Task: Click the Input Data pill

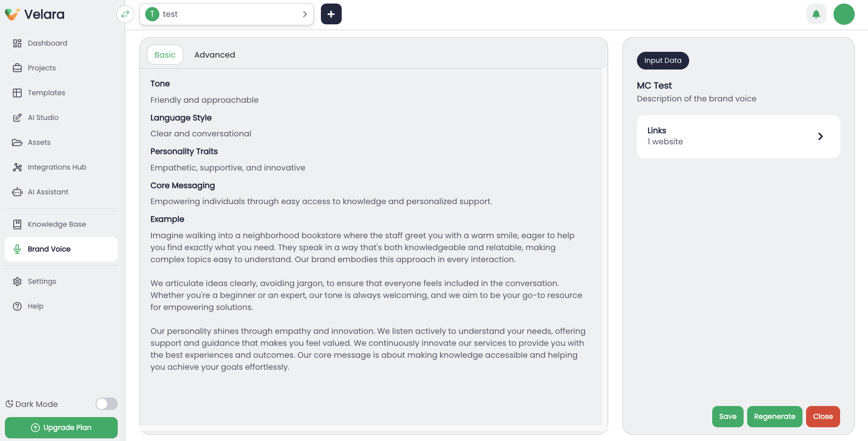Action: (x=663, y=61)
